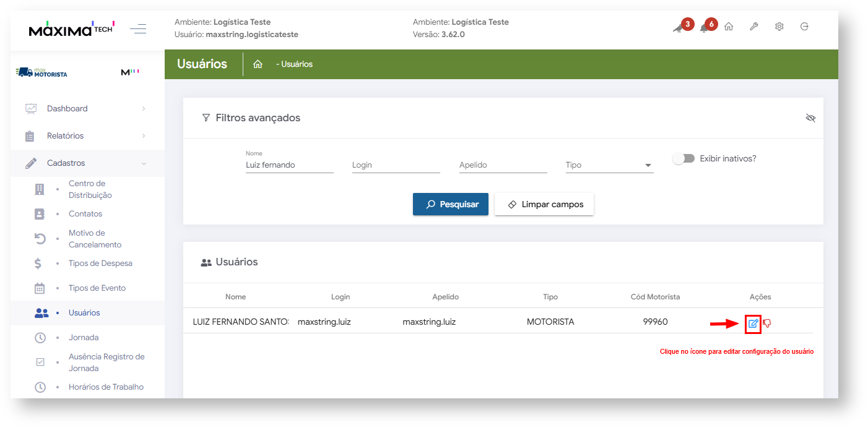The width and height of the screenshot is (868, 428).
Task: Toggle the Exibir inativos switch
Action: pyautogui.click(x=684, y=159)
